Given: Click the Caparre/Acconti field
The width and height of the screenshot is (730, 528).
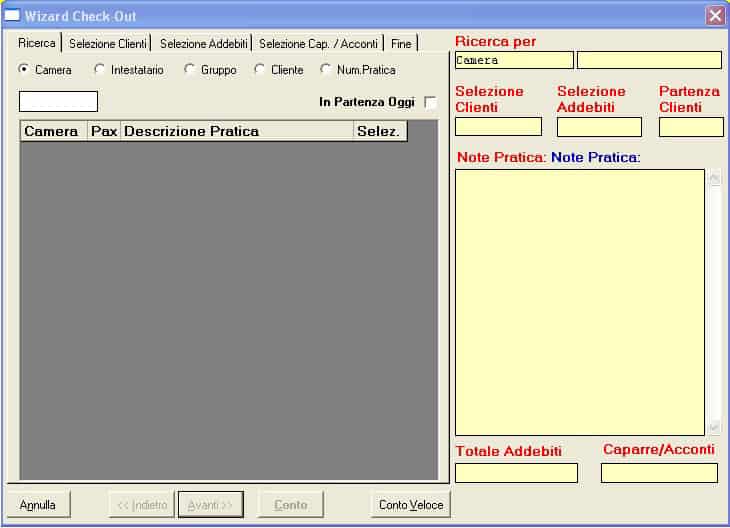Looking at the screenshot, I should [x=659, y=473].
